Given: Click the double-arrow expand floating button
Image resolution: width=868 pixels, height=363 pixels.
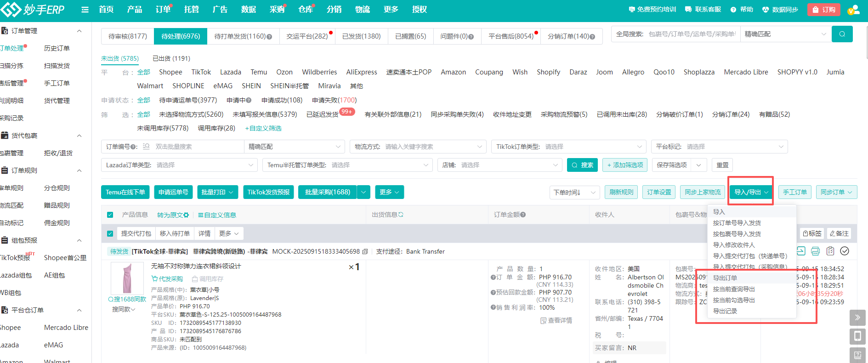Looking at the screenshot, I should pyautogui.click(x=857, y=318).
